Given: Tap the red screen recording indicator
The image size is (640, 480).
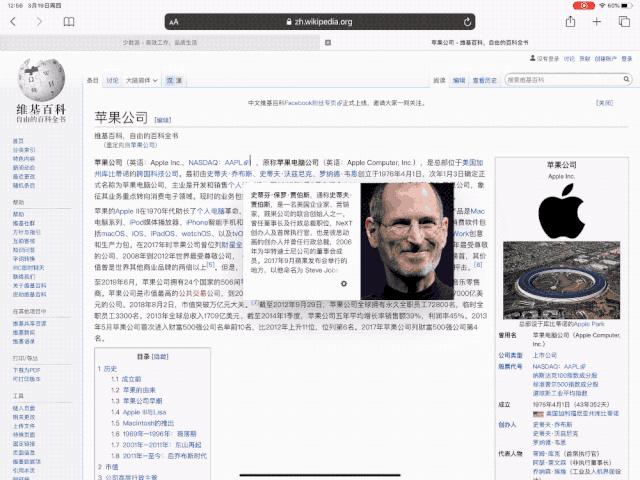Looking at the screenshot, I should 584,5.
